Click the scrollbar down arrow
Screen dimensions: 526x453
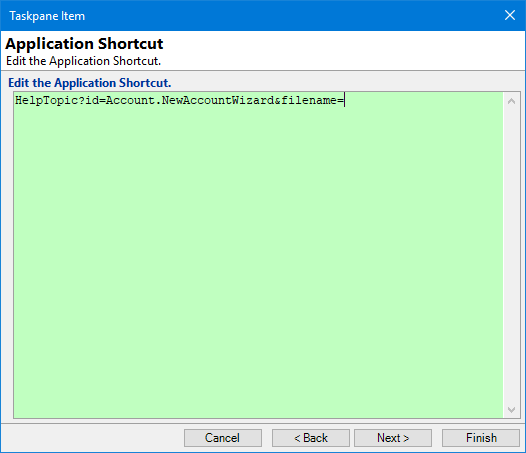[512, 410]
